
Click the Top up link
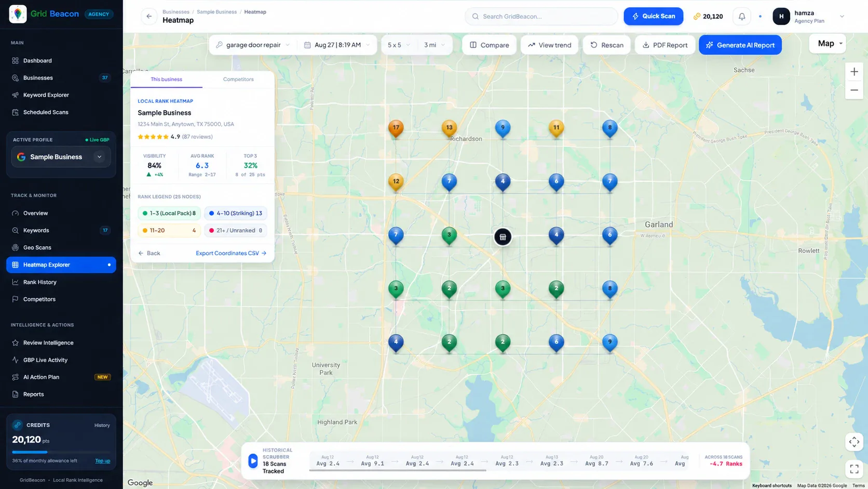point(103,461)
